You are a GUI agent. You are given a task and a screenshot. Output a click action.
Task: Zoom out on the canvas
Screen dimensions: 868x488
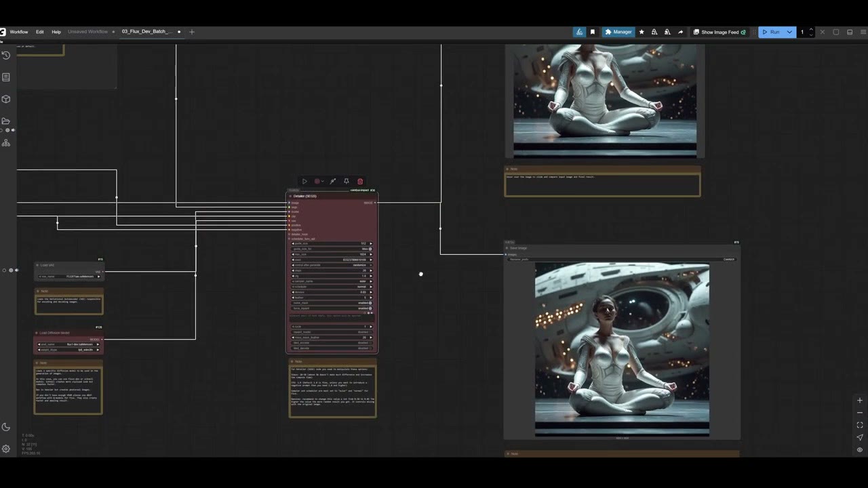coord(860,413)
